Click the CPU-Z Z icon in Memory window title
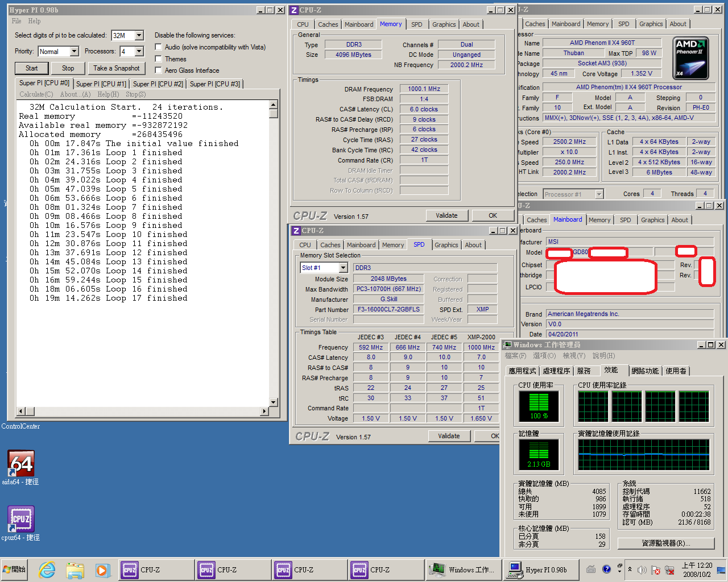Image resolution: width=728 pixels, height=582 pixels. 294,10
